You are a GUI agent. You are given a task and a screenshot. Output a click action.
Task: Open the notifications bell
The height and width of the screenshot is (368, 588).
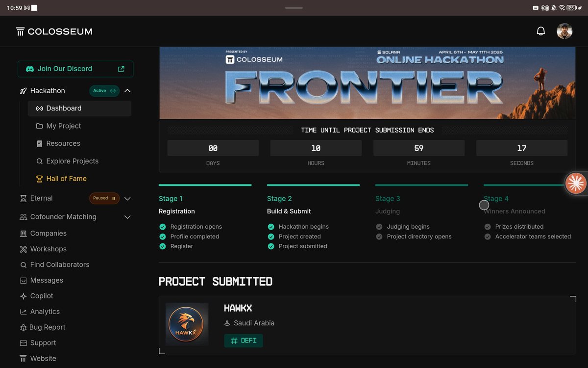coord(541,31)
